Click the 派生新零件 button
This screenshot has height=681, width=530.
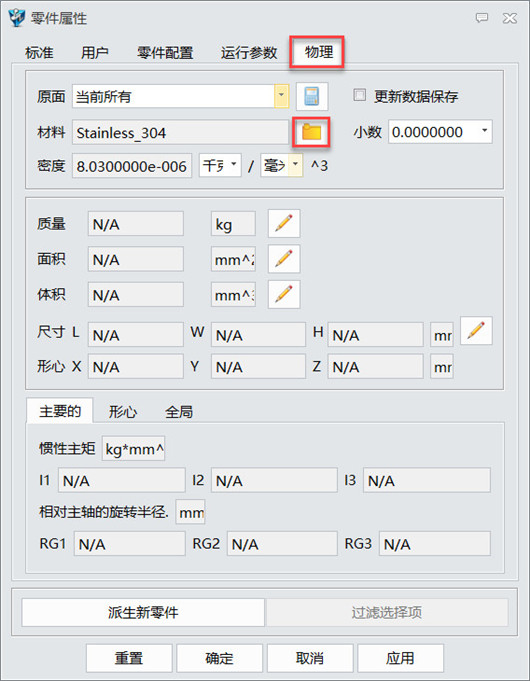coord(143,612)
